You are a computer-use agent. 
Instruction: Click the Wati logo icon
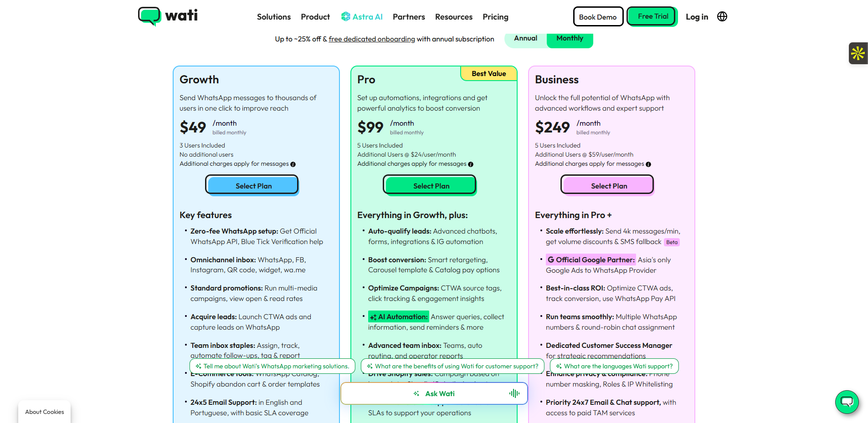149,16
